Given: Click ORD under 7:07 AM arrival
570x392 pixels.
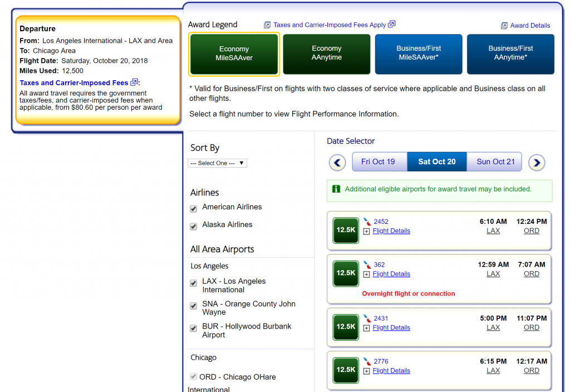Looking at the screenshot, I should tap(531, 274).
